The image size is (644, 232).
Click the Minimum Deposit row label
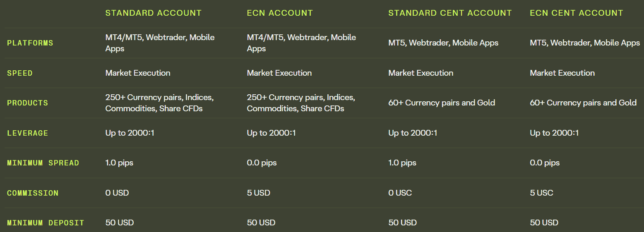click(46, 223)
